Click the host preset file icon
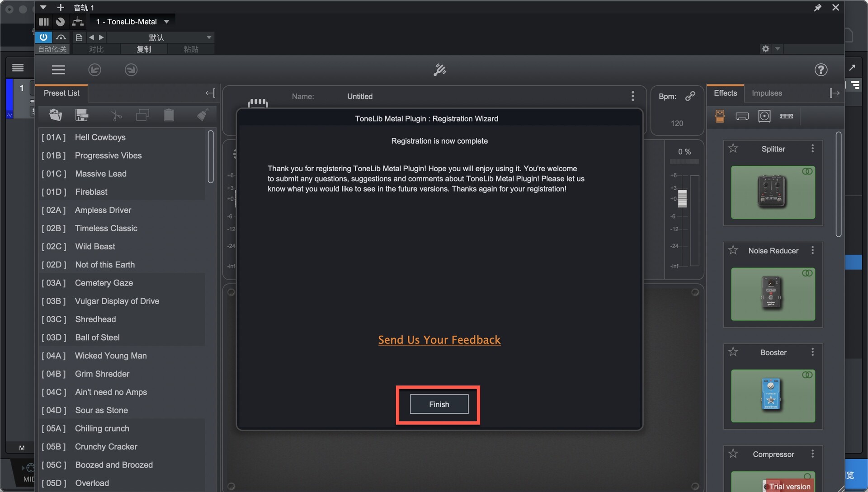Image resolution: width=868 pixels, height=492 pixels. coord(79,37)
